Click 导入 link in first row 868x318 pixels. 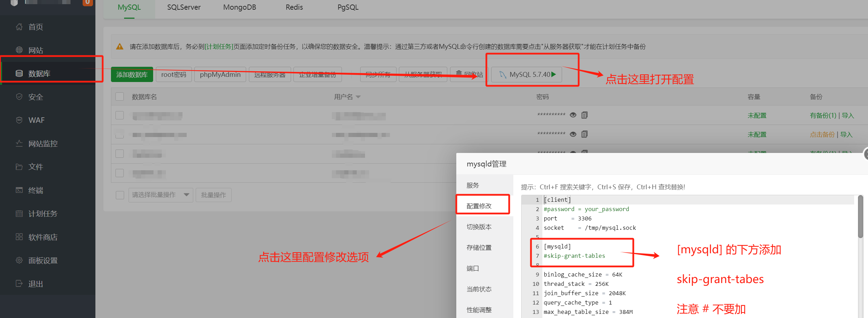pos(848,115)
